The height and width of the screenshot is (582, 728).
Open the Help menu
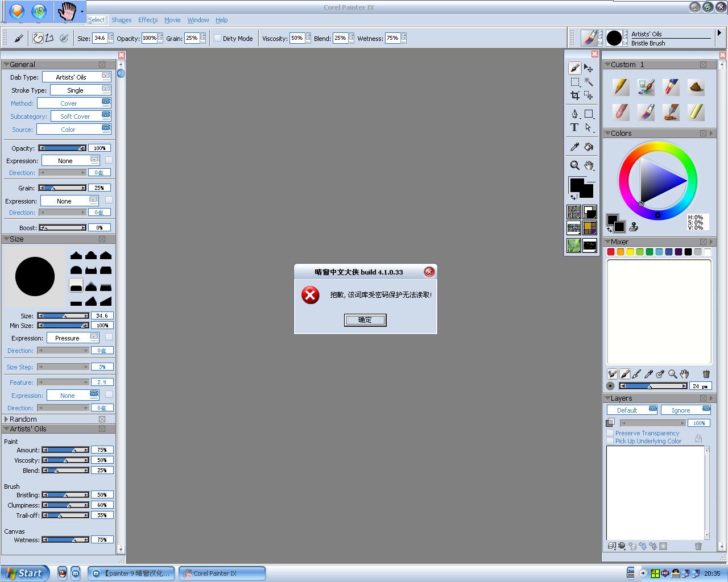point(221,20)
